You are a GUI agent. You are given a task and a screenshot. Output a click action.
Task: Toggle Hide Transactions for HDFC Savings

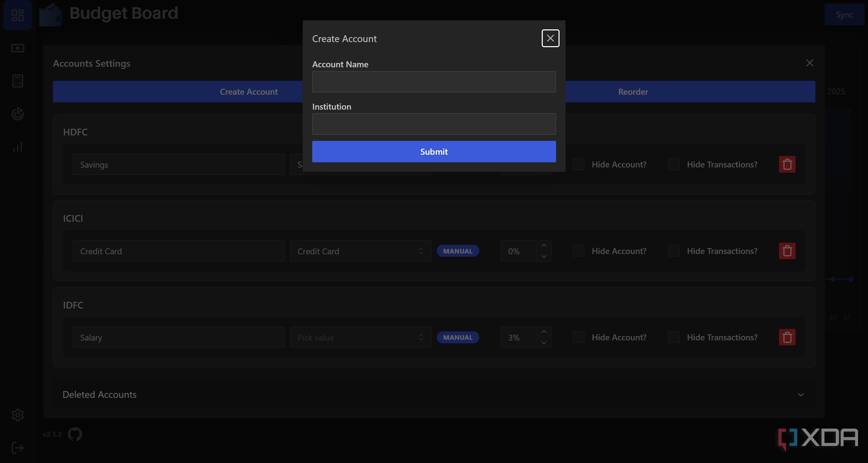point(673,164)
